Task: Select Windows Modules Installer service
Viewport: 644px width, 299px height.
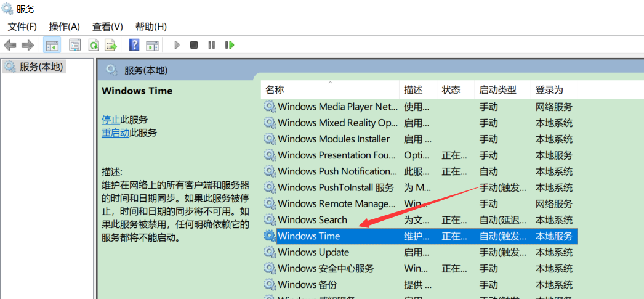Action: pos(419,139)
